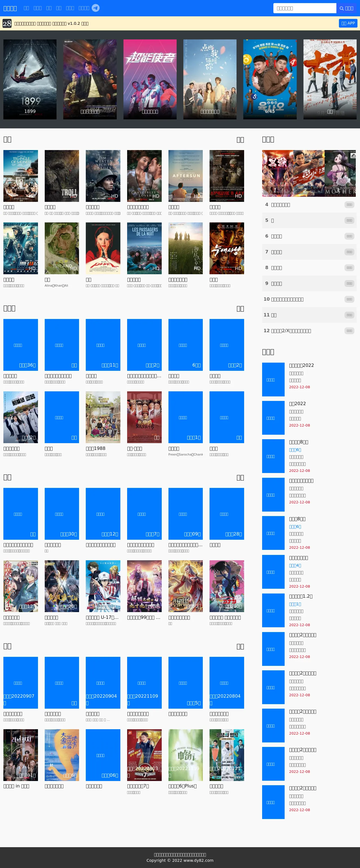Open the anime title containing 99
Screen dimensions: 360x868
click(x=144, y=618)
